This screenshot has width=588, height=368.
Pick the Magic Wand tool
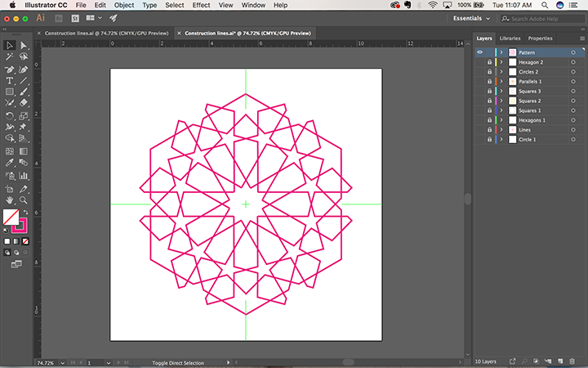coord(9,56)
